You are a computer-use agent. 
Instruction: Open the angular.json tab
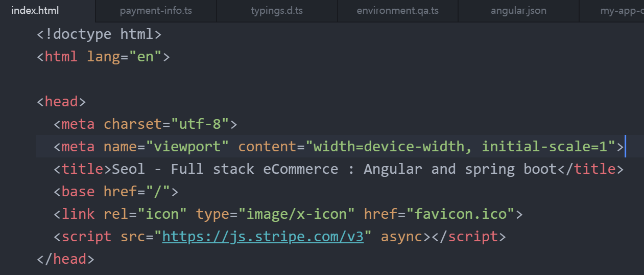click(x=518, y=11)
